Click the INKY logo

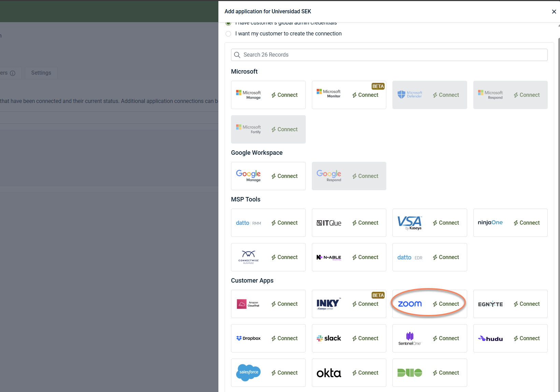click(328, 304)
